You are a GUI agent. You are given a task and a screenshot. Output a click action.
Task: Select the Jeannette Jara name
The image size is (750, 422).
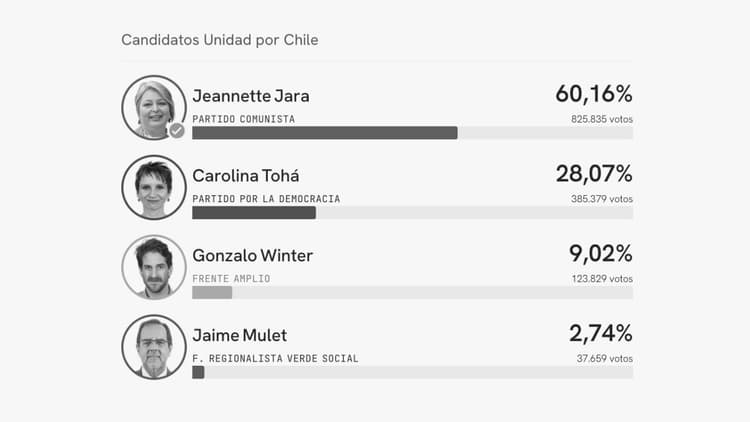251,96
